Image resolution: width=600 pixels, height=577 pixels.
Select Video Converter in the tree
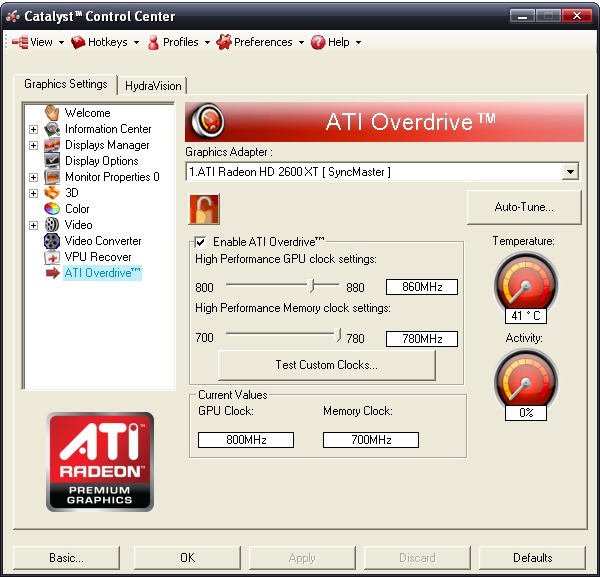(103, 241)
